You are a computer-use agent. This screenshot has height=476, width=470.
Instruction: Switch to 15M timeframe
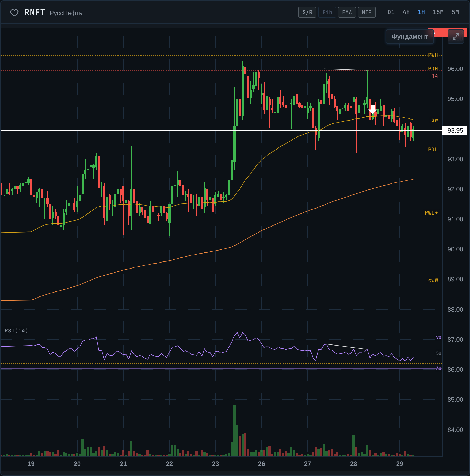(x=438, y=12)
